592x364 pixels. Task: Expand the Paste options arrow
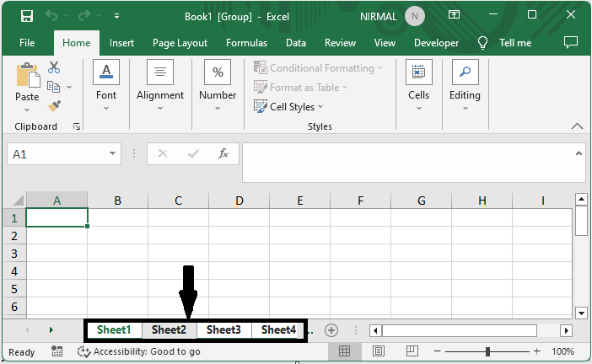(x=27, y=110)
